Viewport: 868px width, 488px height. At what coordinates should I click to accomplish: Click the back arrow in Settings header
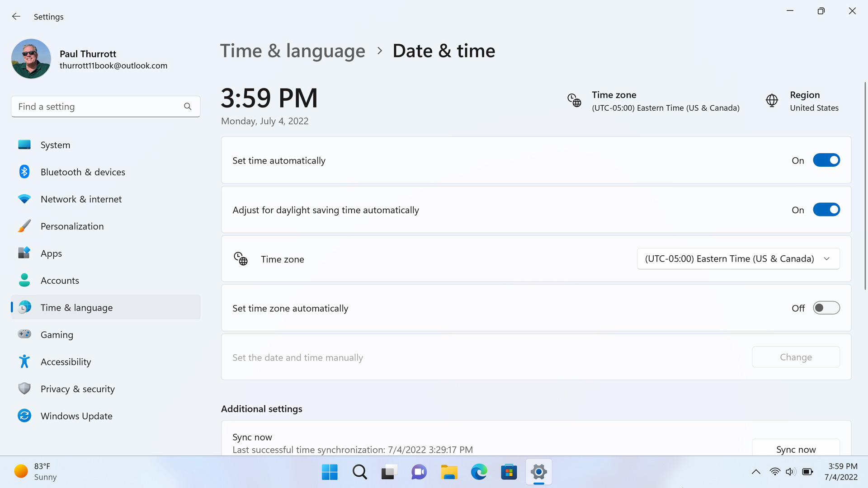[x=16, y=17]
